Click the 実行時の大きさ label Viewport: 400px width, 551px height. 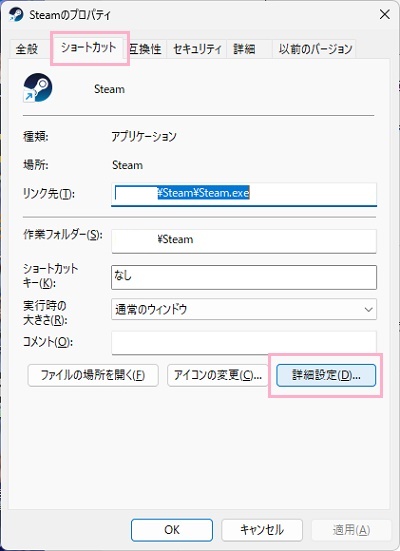coord(45,313)
